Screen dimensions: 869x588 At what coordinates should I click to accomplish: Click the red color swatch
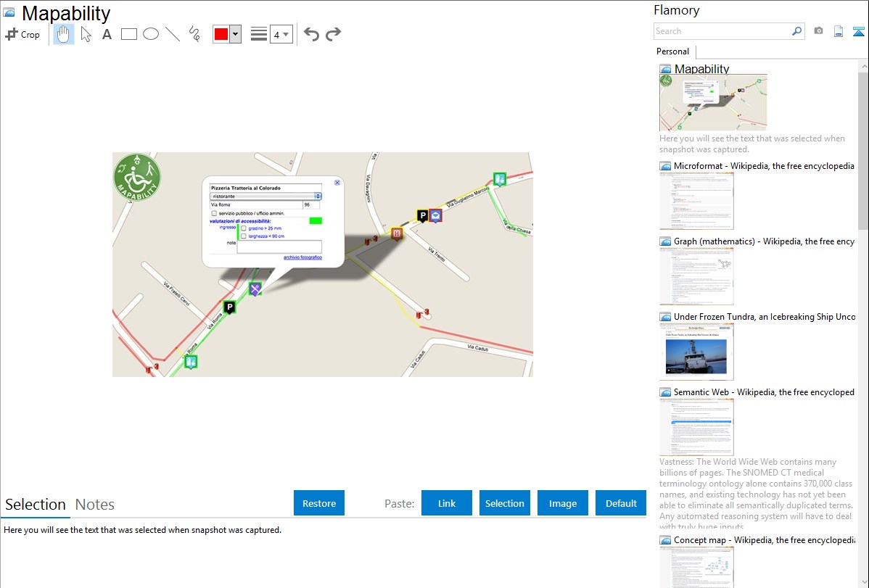(x=221, y=34)
